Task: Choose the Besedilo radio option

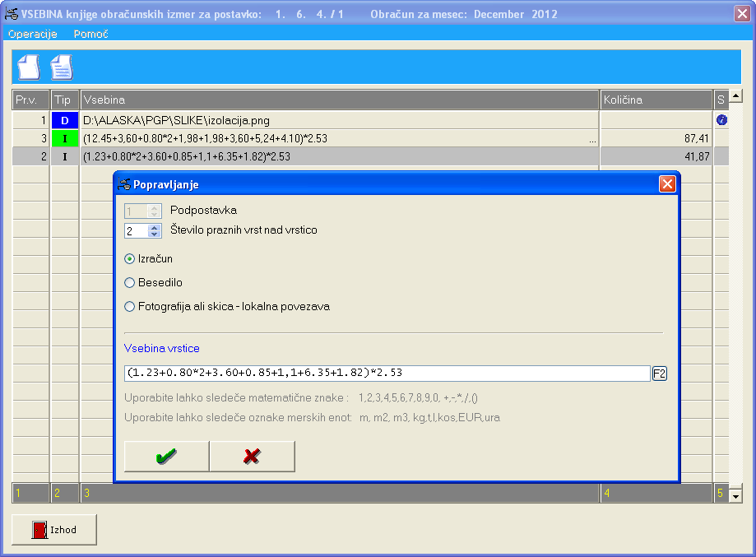Action: point(129,283)
